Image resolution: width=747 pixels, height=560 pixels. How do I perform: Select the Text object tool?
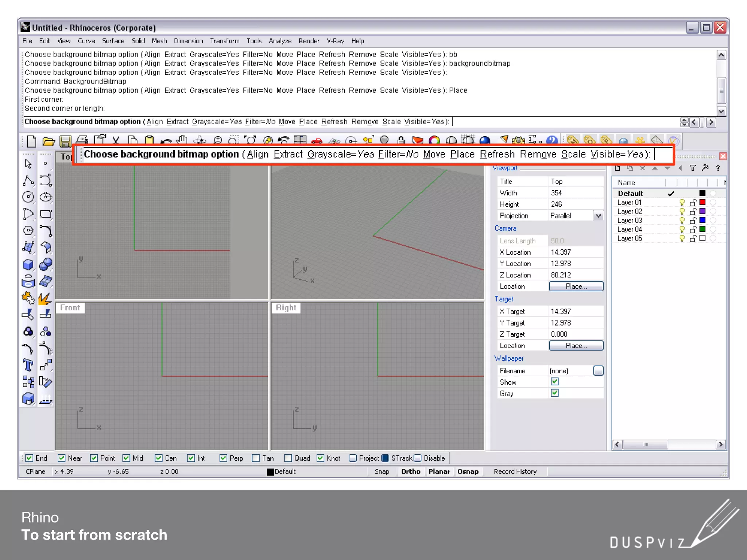point(28,365)
